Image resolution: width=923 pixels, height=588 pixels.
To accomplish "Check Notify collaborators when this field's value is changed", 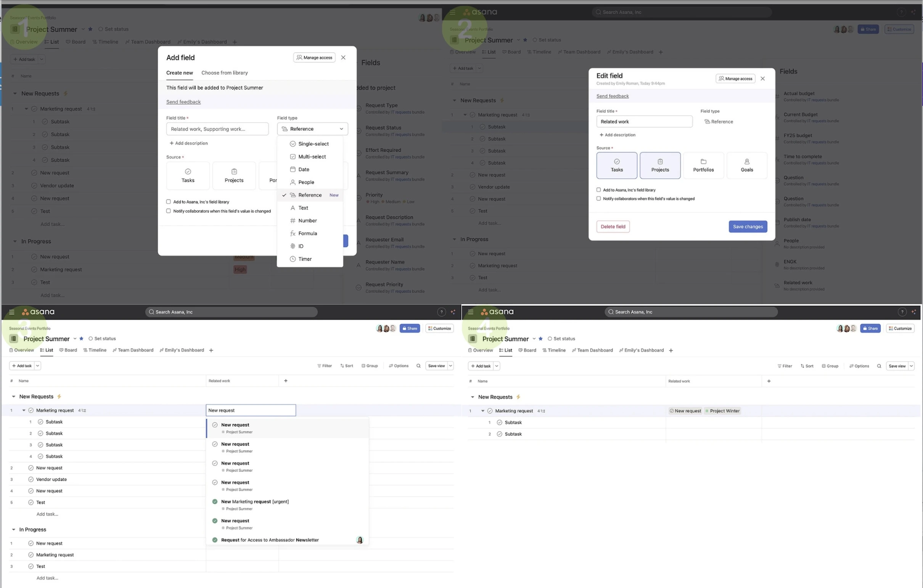I will tap(169, 211).
